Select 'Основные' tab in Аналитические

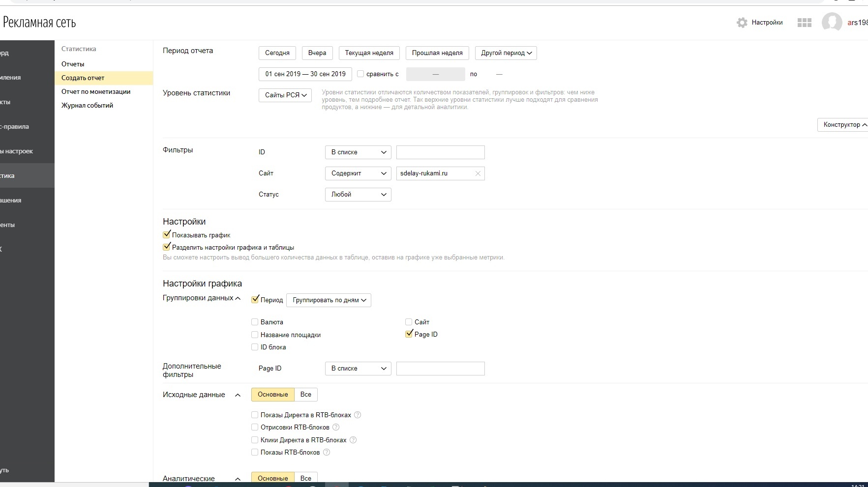pyautogui.click(x=273, y=478)
